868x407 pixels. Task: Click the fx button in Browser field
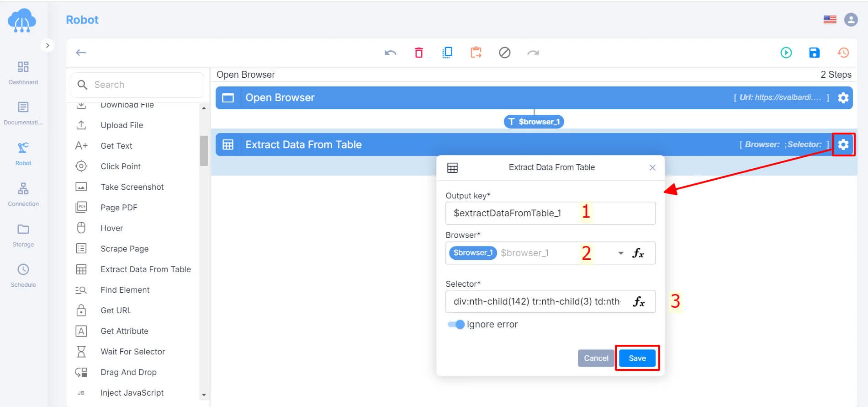638,253
